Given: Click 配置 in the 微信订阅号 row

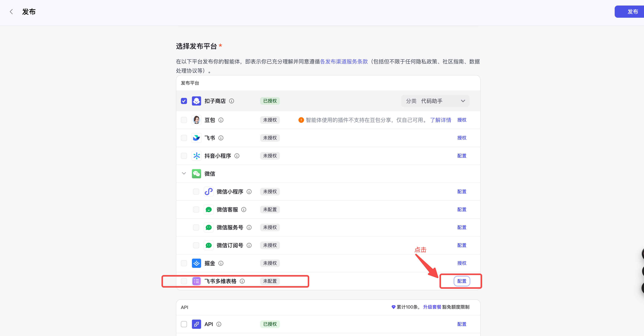Looking at the screenshot, I should tap(462, 245).
